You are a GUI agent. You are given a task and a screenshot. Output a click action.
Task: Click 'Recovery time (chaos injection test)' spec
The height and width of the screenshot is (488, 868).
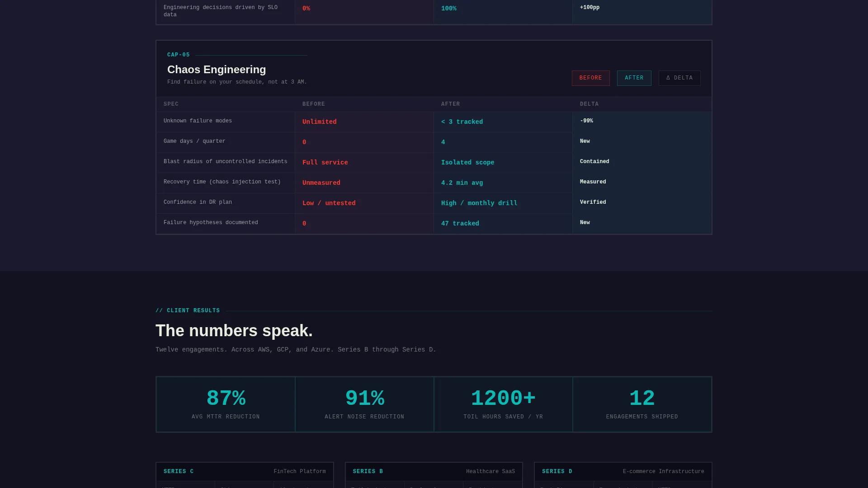point(222,182)
